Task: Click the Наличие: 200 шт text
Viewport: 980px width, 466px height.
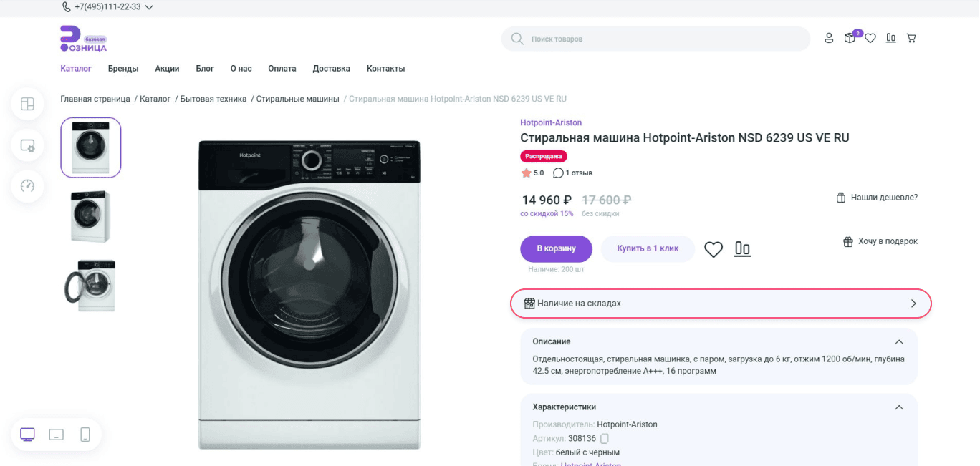Action: coord(557,269)
